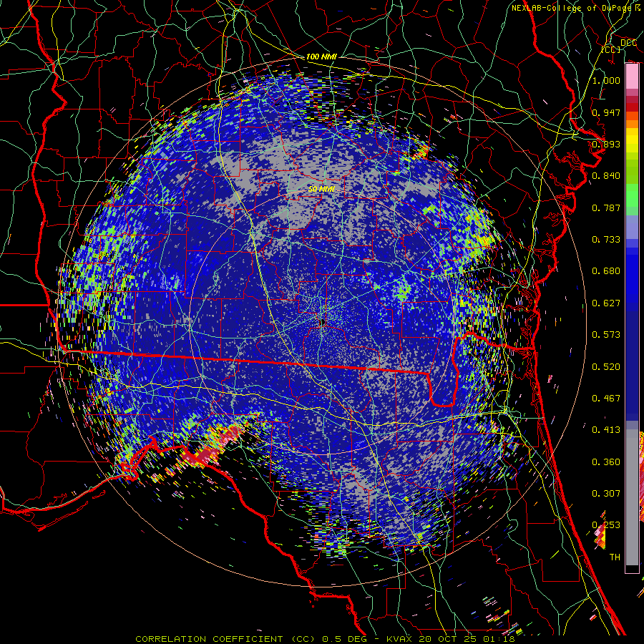644x644 pixels.
Task: Click the 0.307 scale value
Action: pyautogui.click(x=606, y=494)
